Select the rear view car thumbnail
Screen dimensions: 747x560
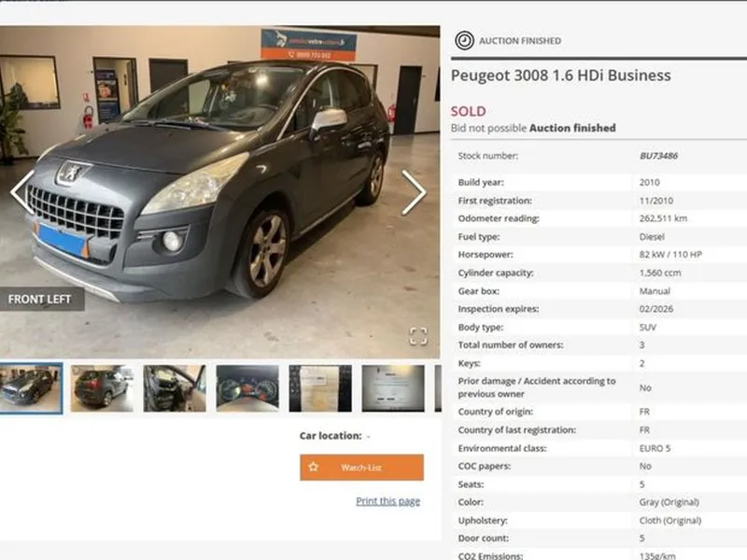[102, 388]
